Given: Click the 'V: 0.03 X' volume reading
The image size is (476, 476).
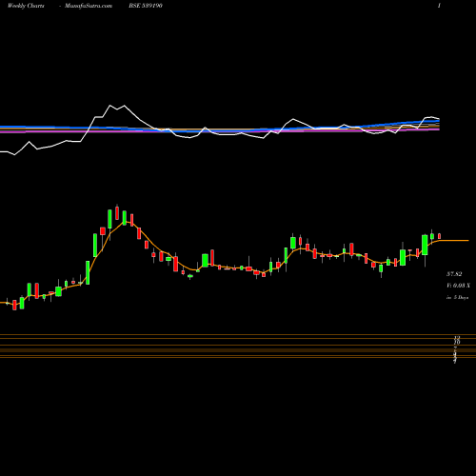Looking at the screenshot, I should (458, 286).
